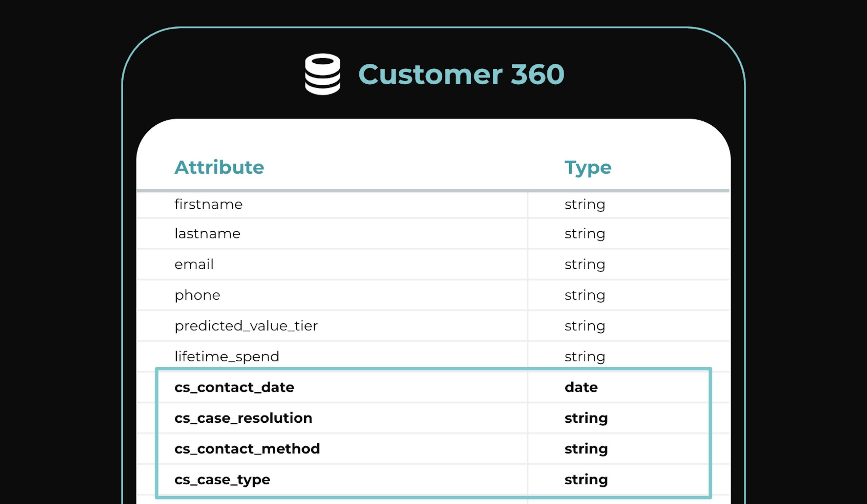Click the database stack icon
This screenshot has height=504, width=867.
point(322,74)
